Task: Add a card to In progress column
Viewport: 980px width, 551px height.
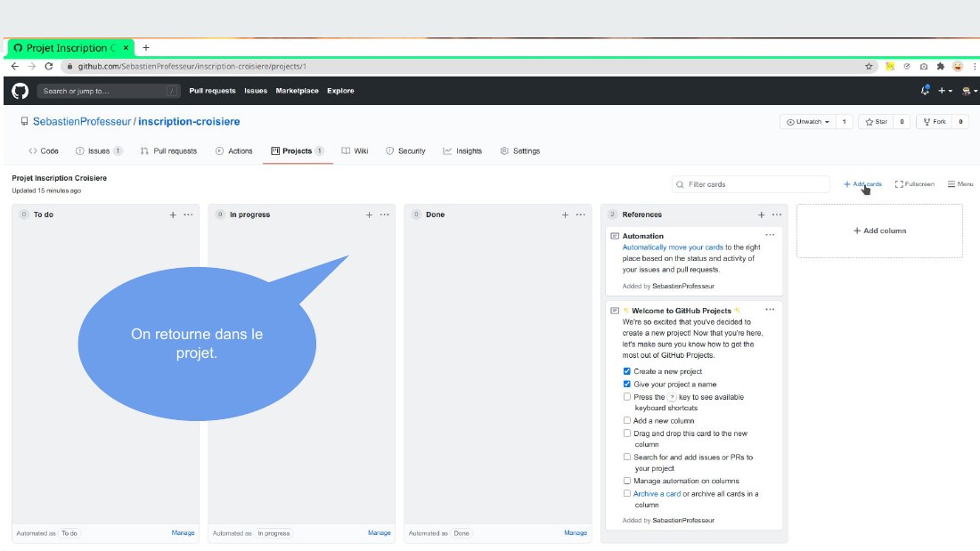Action: point(370,215)
